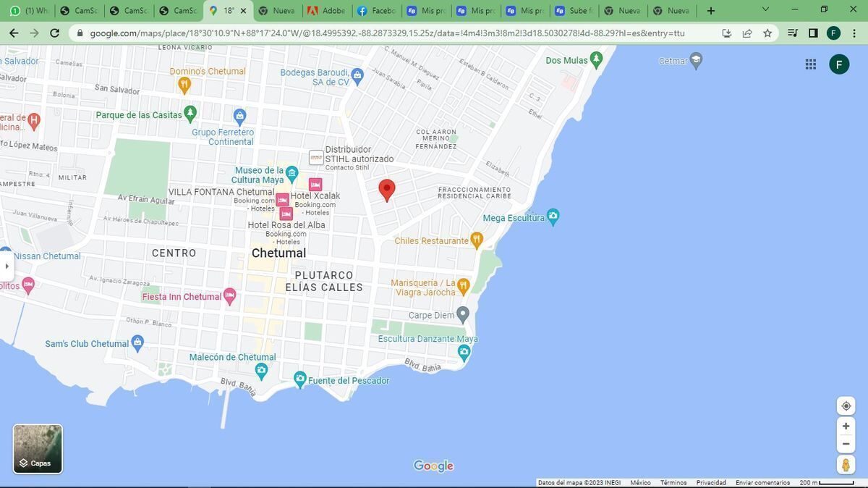Switch to the first CamSc tab
This screenshot has width=868, height=488.
78,11
